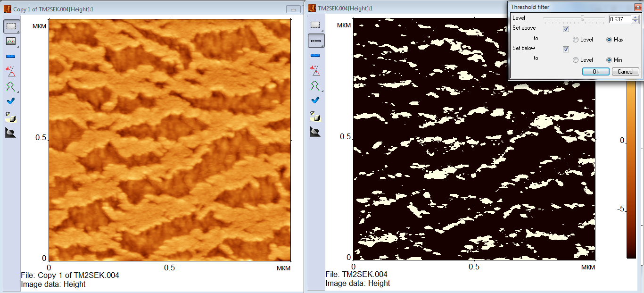Expand rectangle selection tool options in Copy 1 window
644x293 pixels.
tap(18, 32)
